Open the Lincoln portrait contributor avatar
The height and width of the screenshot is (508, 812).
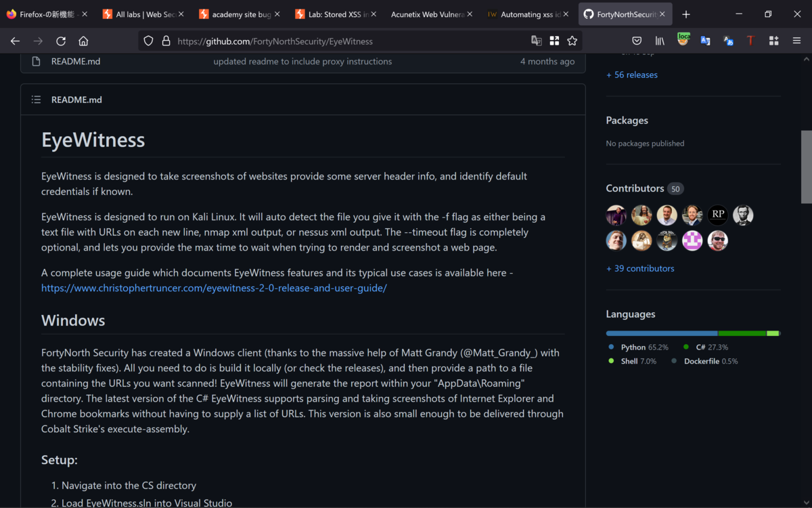coord(743,215)
